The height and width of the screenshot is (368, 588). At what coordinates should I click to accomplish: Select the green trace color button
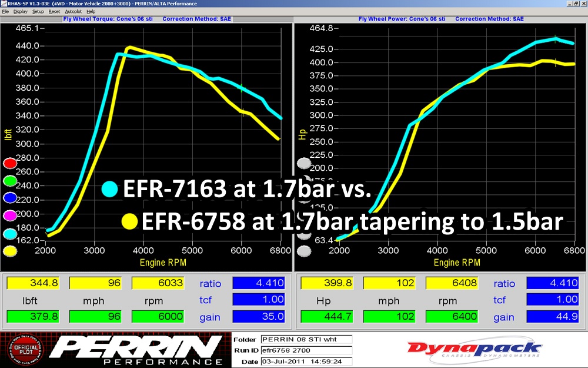click(10, 181)
